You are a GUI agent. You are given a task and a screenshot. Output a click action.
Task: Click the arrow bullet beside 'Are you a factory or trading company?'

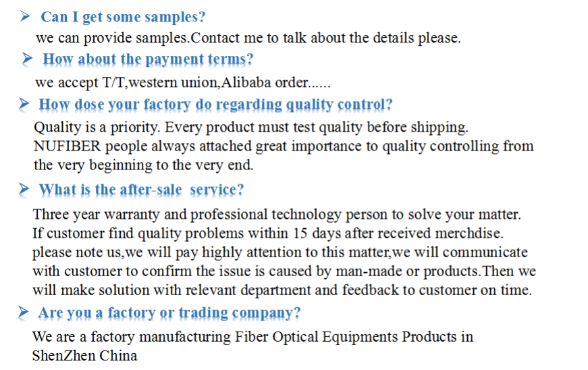23,312
